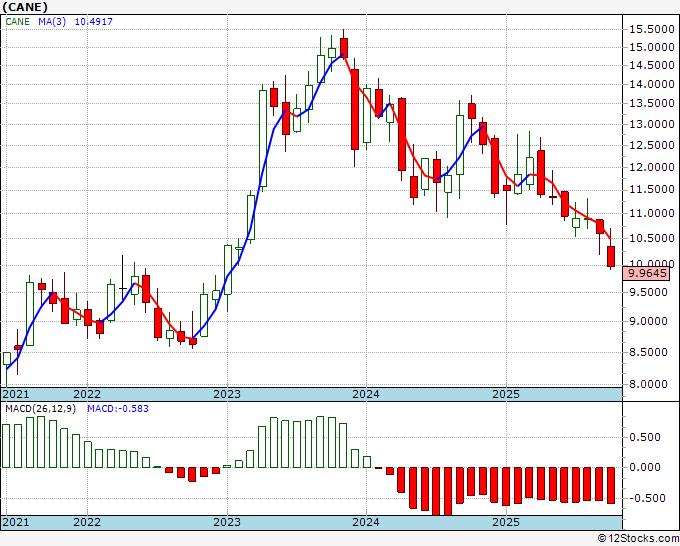This screenshot has width=680, height=546.
Task: Click the MACD(26,12,9) indicator label
Action: tap(41, 409)
